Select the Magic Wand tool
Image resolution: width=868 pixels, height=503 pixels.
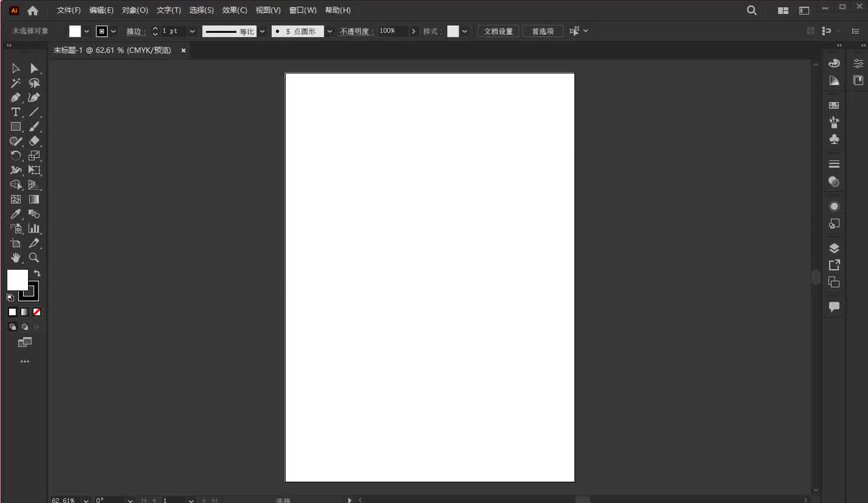click(x=15, y=83)
